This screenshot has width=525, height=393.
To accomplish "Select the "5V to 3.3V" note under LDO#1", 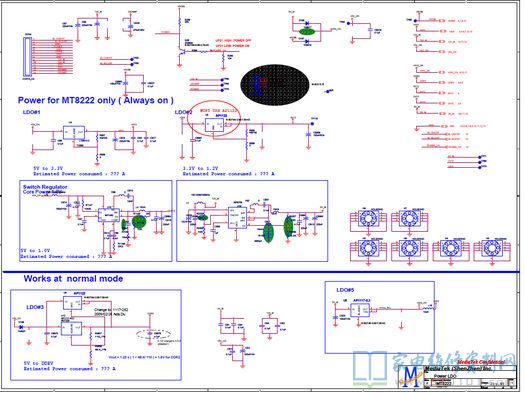I will pyautogui.click(x=48, y=168).
